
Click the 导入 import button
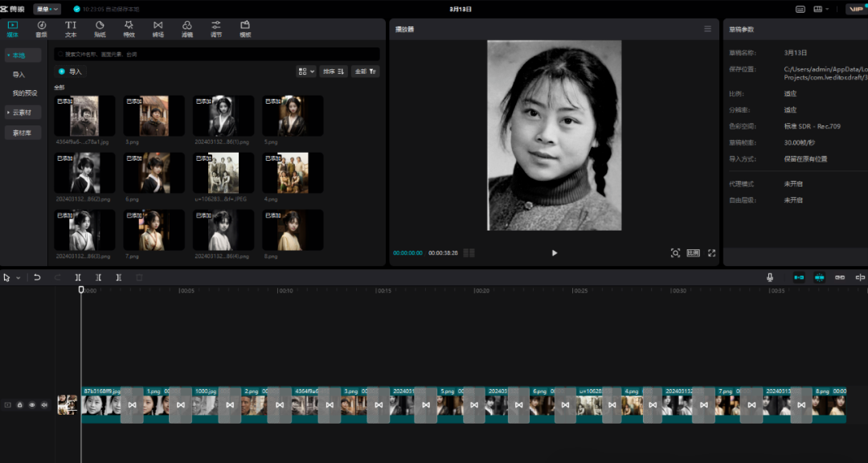pos(70,72)
